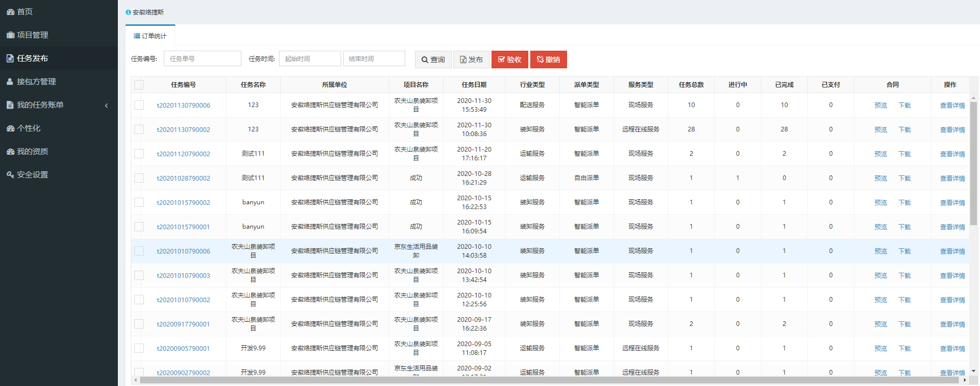Screen dimensions: 980x386
Task: Open 查看详情 for task t20201130790002
Action: pyautogui.click(x=952, y=130)
